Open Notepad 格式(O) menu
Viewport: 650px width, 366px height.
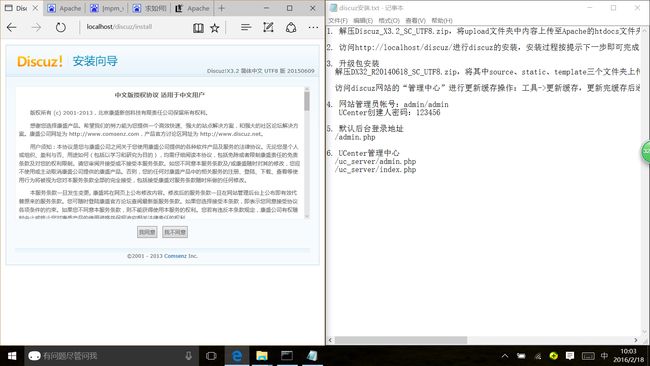[x=389, y=20]
